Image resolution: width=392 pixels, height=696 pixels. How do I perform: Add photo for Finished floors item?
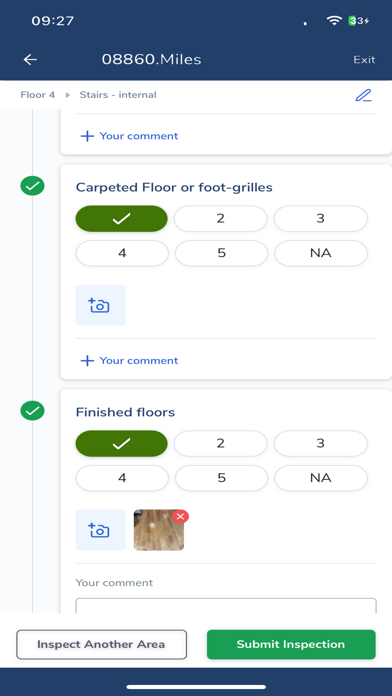(101, 530)
